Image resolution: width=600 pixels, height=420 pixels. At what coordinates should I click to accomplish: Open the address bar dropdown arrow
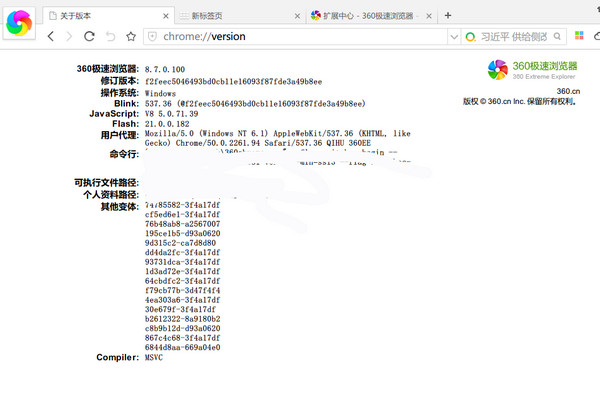pyautogui.click(x=454, y=37)
